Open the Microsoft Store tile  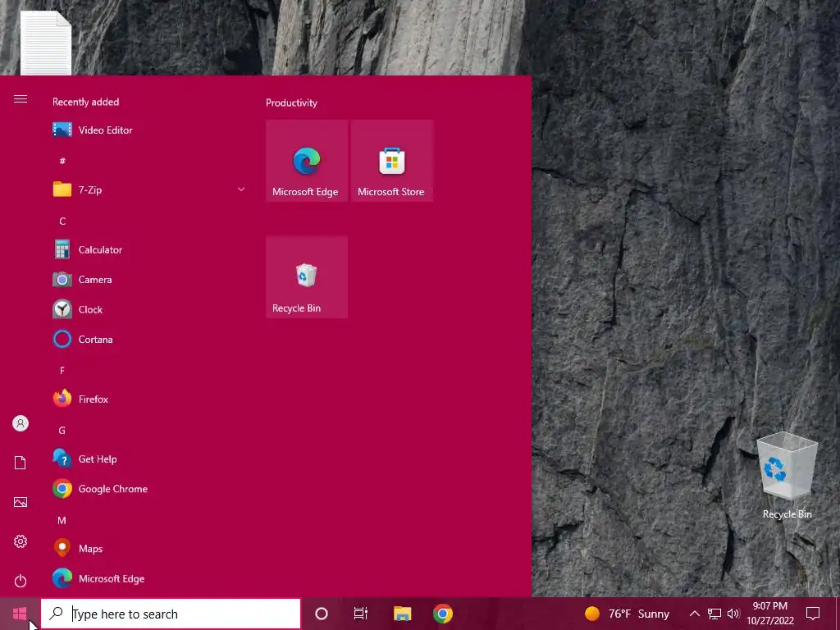pos(392,161)
